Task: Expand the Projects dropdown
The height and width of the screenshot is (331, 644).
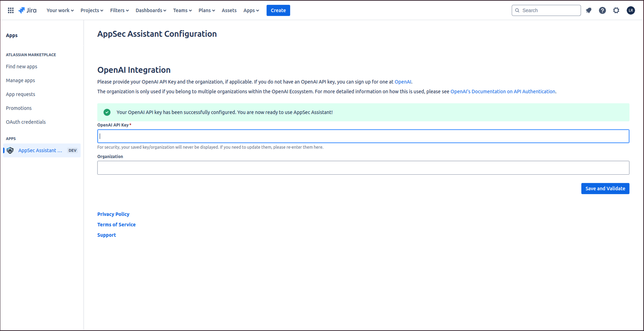Action: 92,10
